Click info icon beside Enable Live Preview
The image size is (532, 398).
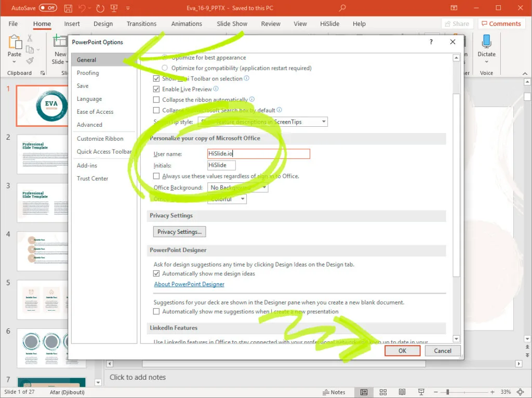coord(216,89)
